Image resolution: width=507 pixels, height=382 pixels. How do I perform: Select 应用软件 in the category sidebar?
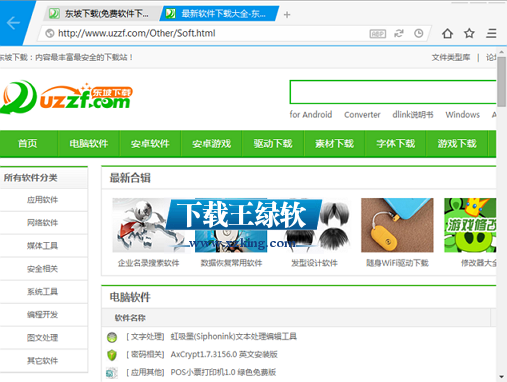click(x=42, y=200)
